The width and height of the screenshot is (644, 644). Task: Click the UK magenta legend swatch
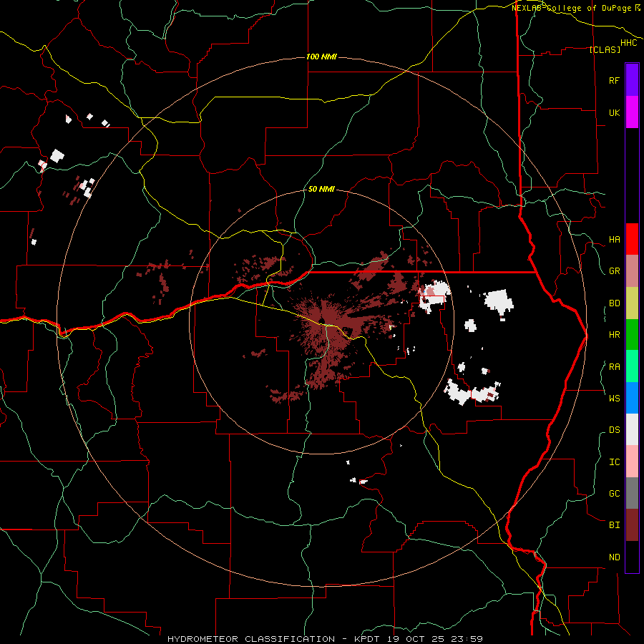(x=632, y=112)
